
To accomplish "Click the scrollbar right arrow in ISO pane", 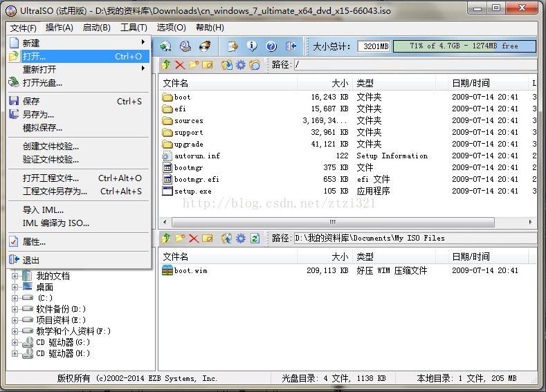I will (x=530, y=222).
